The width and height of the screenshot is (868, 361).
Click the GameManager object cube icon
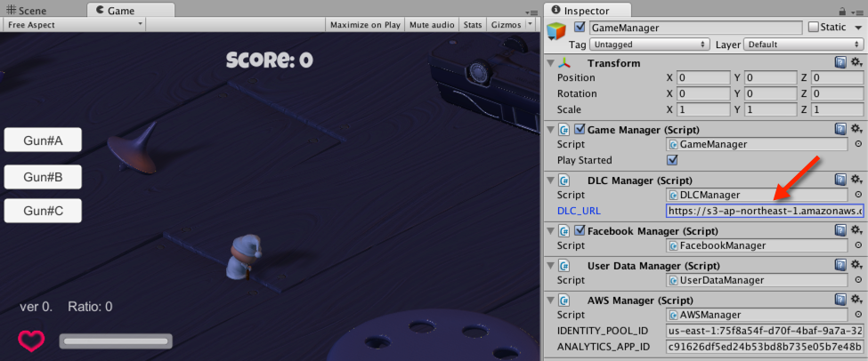(x=556, y=30)
